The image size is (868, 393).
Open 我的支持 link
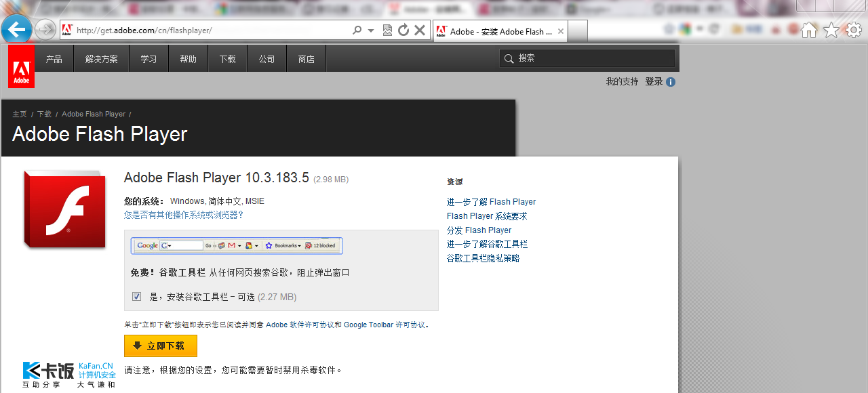[x=622, y=81]
